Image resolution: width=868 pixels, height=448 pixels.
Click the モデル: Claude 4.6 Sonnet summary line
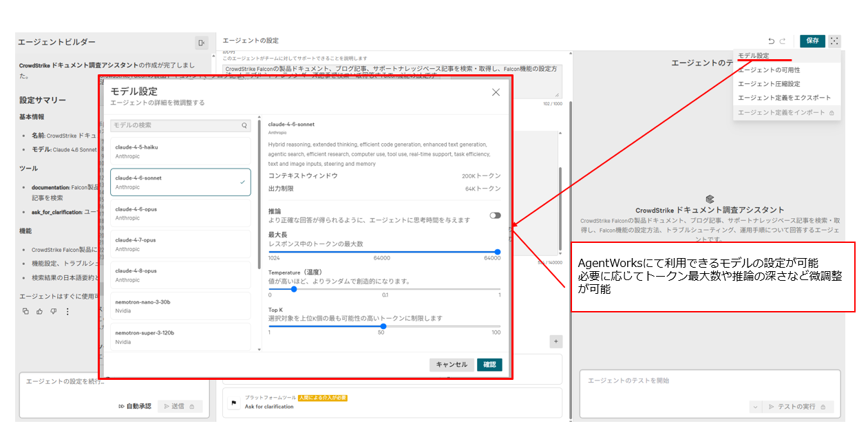click(64, 149)
